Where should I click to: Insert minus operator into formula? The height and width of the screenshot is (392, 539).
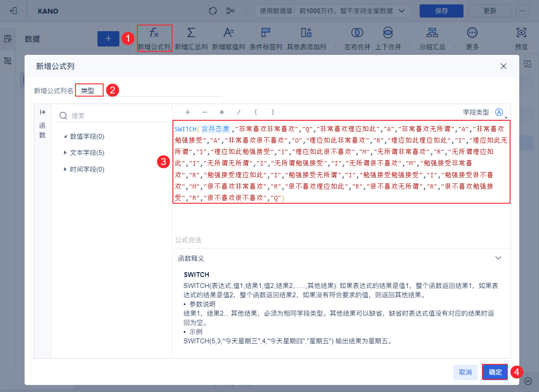click(x=205, y=112)
